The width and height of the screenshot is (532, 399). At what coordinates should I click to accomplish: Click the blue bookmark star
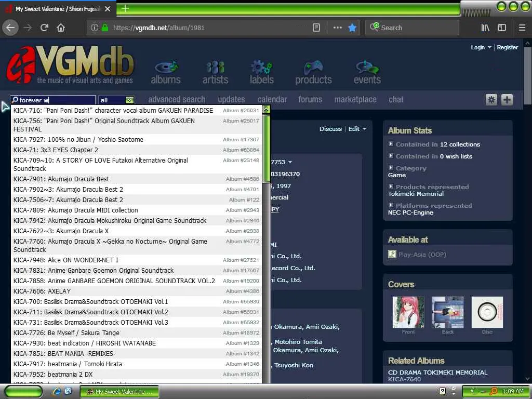pyautogui.click(x=353, y=28)
